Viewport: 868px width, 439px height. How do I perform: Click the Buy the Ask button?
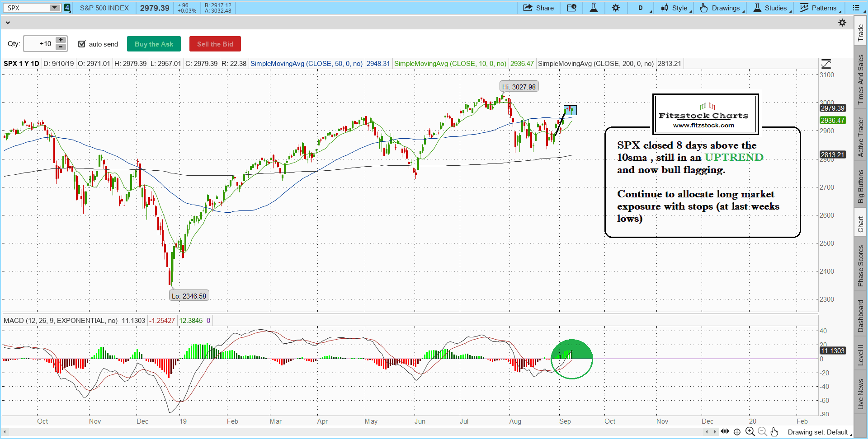coord(154,44)
